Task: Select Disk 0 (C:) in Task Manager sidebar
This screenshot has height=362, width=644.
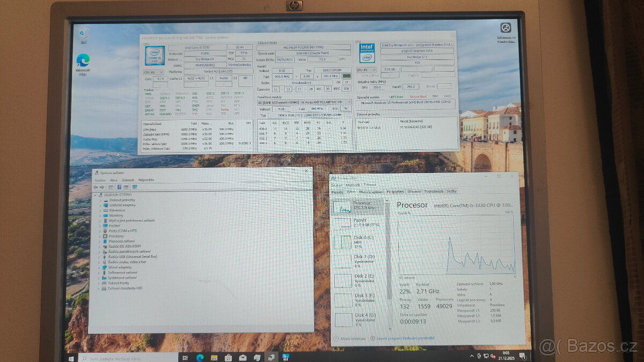Action: pos(358,242)
